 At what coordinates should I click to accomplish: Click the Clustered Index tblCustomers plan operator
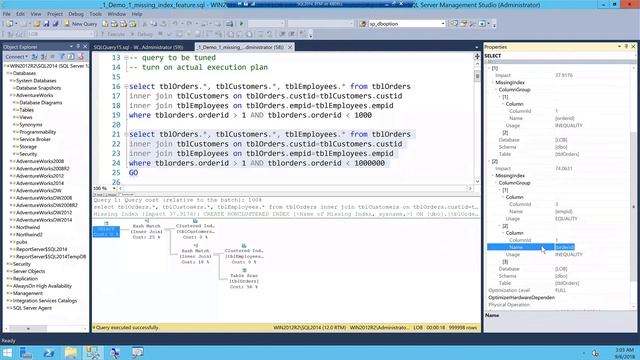point(195,229)
